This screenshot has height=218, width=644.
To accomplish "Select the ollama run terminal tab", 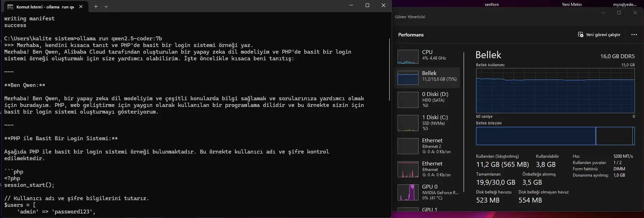I will tap(45, 7).
